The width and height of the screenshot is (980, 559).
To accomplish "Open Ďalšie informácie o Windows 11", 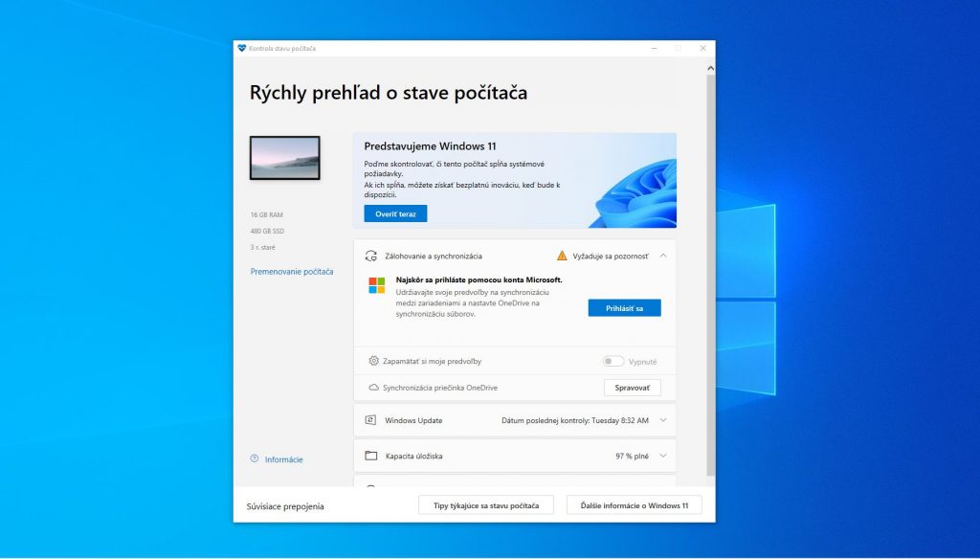I will coord(634,505).
